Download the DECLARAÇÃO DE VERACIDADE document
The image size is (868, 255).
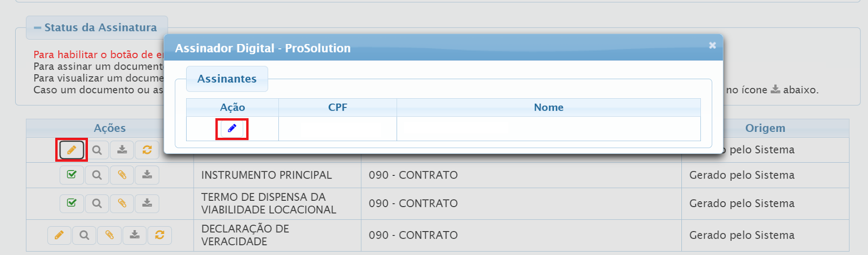[135, 235]
